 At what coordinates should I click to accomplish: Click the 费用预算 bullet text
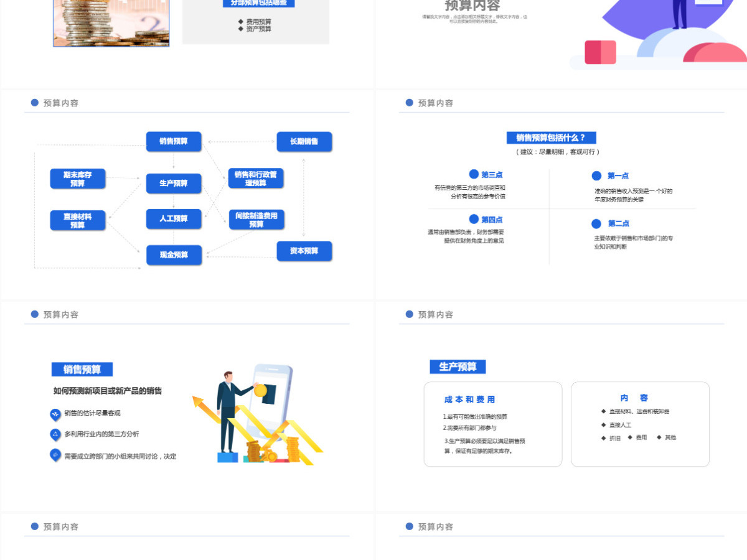[259, 22]
